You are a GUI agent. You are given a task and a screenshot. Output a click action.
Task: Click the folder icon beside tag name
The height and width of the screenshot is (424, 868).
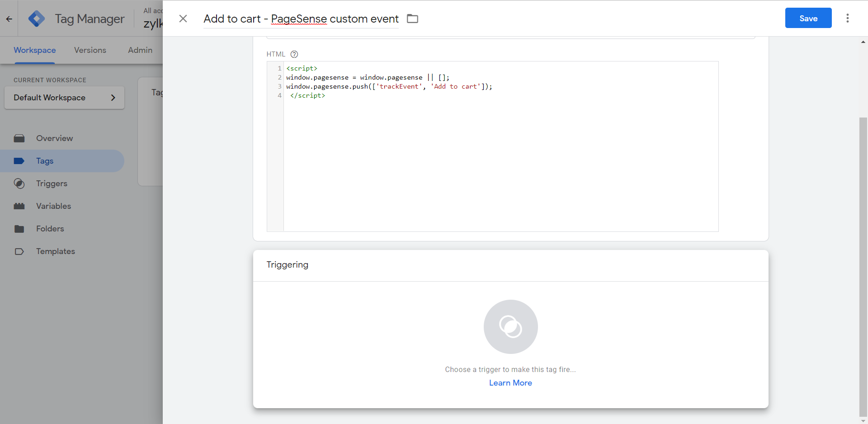pyautogui.click(x=412, y=19)
